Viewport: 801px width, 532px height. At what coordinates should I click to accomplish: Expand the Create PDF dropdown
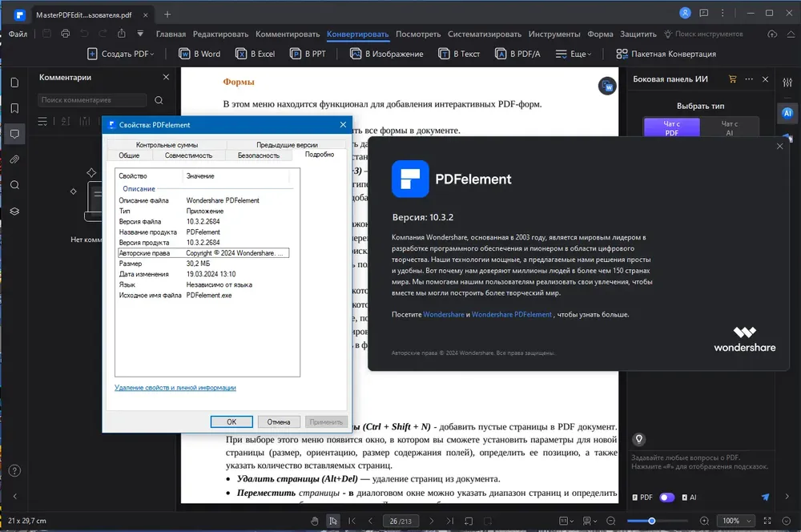coord(121,54)
